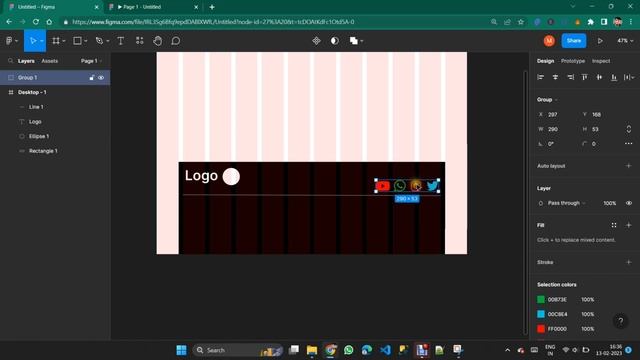Screen dimensions: 640x360
Task: Select the Rectangle shape tool
Action: pos(77,41)
